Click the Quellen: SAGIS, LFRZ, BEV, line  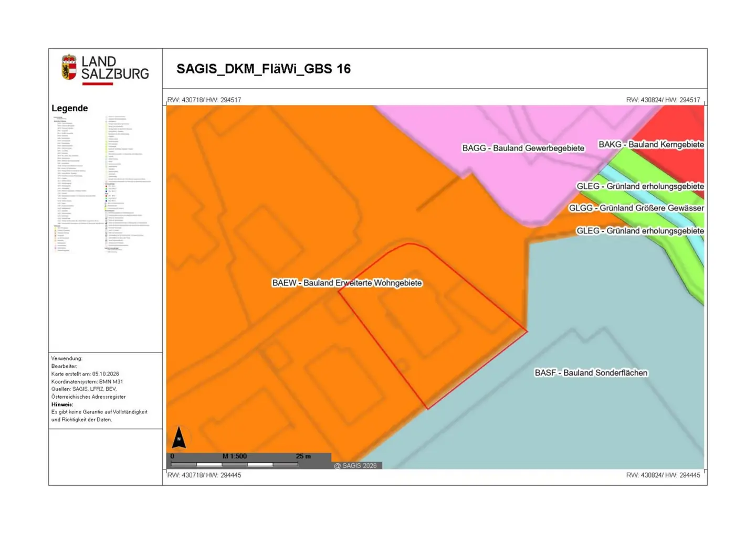coord(84,389)
